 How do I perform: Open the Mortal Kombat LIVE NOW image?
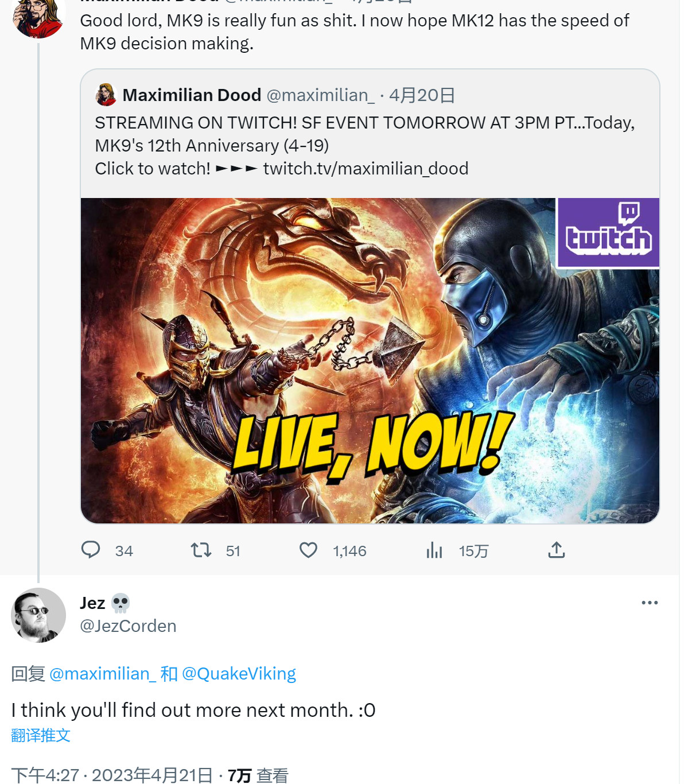370,360
